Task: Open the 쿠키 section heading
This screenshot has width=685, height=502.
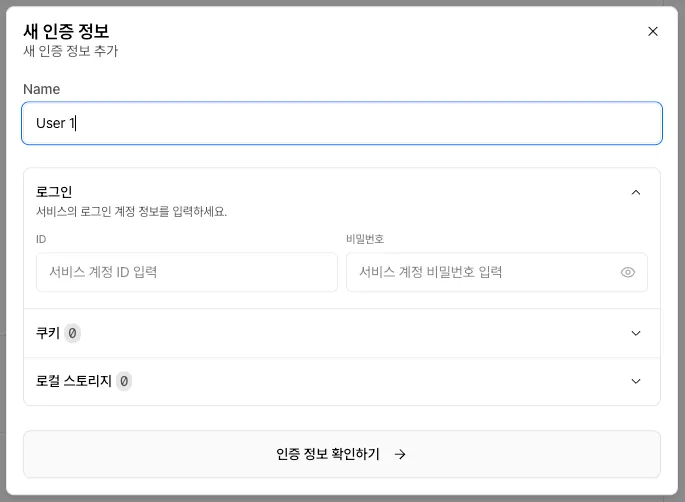Action: click(48, 333)
